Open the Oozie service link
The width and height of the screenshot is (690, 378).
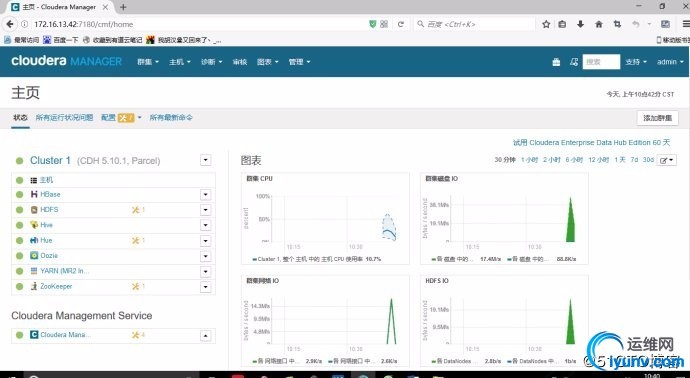[49, 256]
